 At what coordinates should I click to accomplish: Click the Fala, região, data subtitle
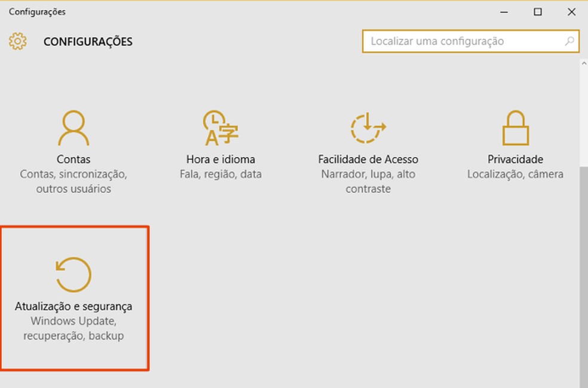220,174
